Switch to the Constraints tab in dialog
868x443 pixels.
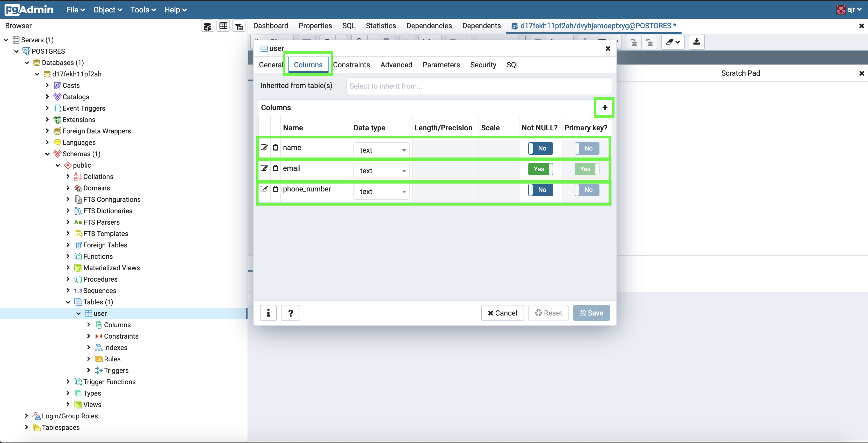351,65
